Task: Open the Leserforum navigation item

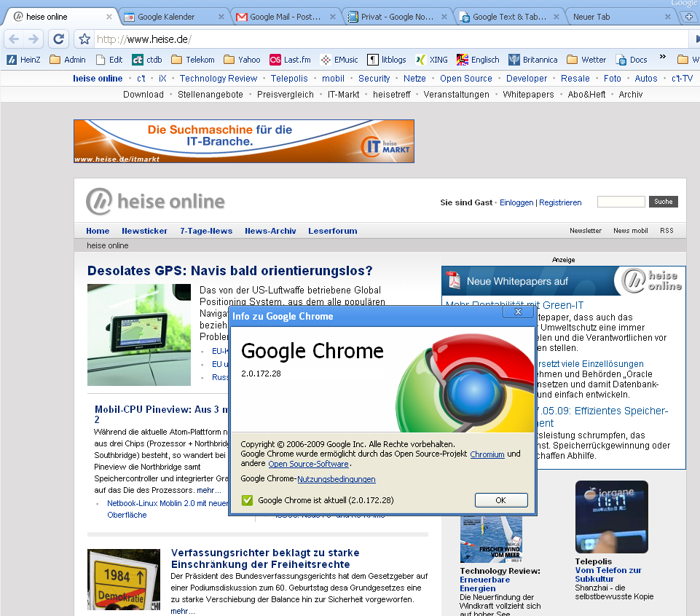Action: click(333, 231)
